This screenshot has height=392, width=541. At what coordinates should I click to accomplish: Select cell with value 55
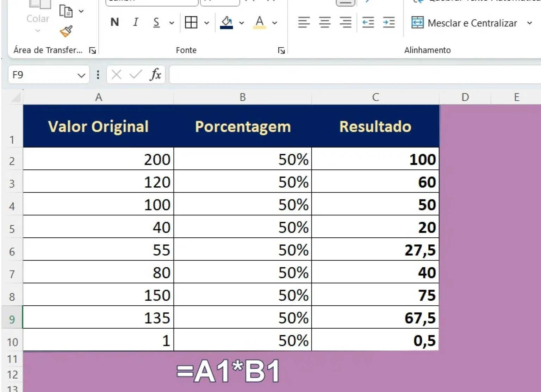(x=99, y=249)
